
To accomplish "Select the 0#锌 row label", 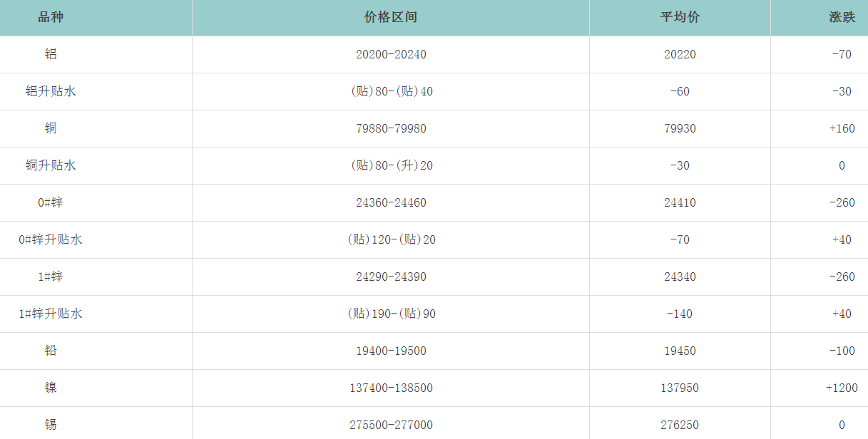I will [x=51, y=202].
